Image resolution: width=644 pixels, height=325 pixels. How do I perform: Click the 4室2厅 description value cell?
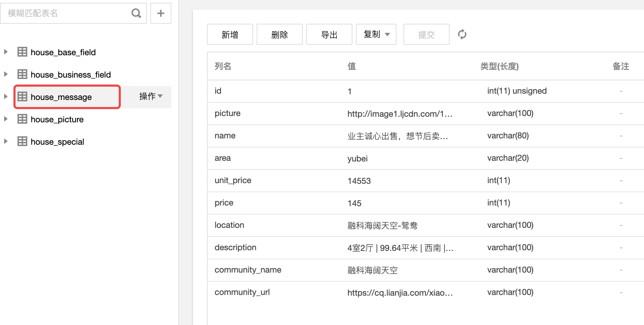pyautogui.click(x=401, y=248)
